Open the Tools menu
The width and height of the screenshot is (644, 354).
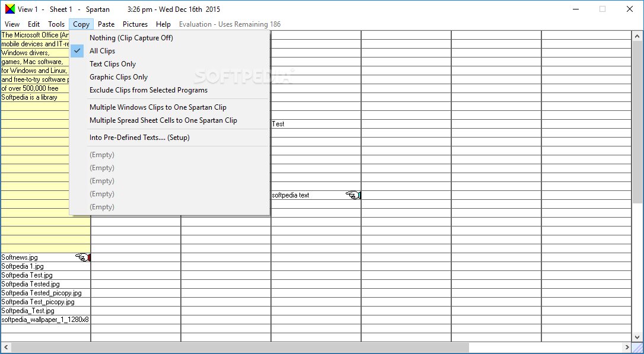coord(56,24)
